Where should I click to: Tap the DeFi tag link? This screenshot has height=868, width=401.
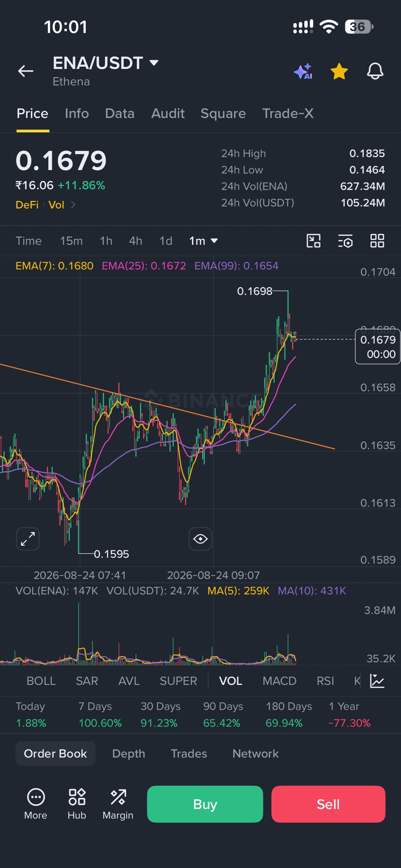27,205
